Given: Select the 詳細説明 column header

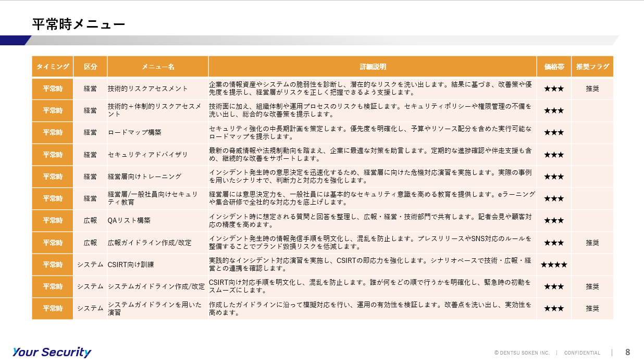Looking at the screenshot, I should pyautogui.click(x=373, y=67).
